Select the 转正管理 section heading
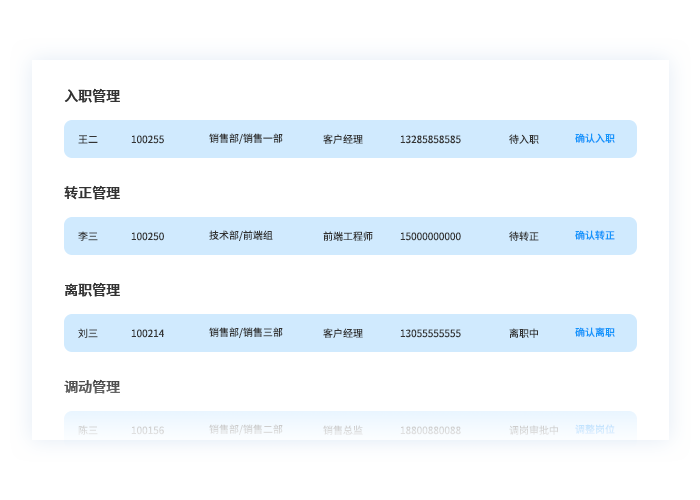700x500 pixels. point(92,193)
